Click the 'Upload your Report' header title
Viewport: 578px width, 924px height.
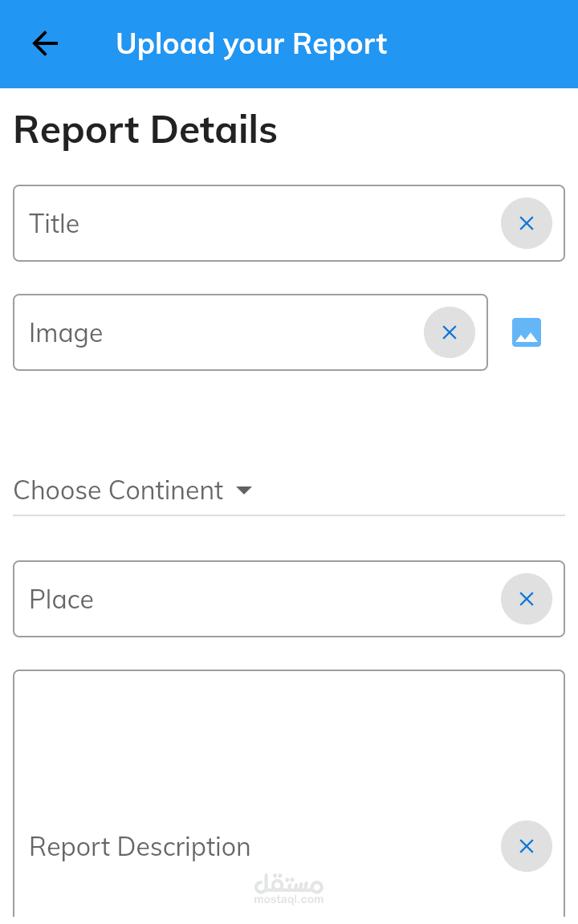point(251,44)
